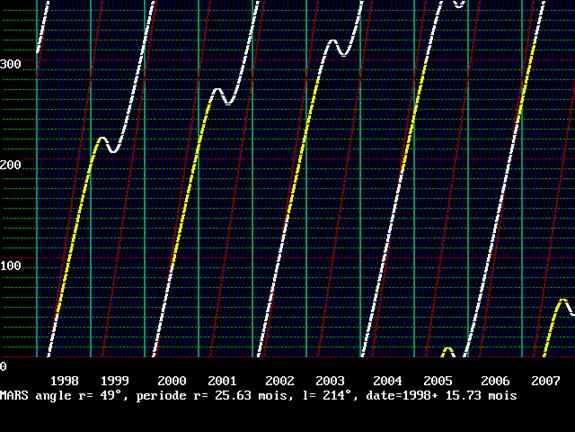Click the 300 degree axis label
The image size is (575, 432).
pyautogui.click(x=10, y=64)
